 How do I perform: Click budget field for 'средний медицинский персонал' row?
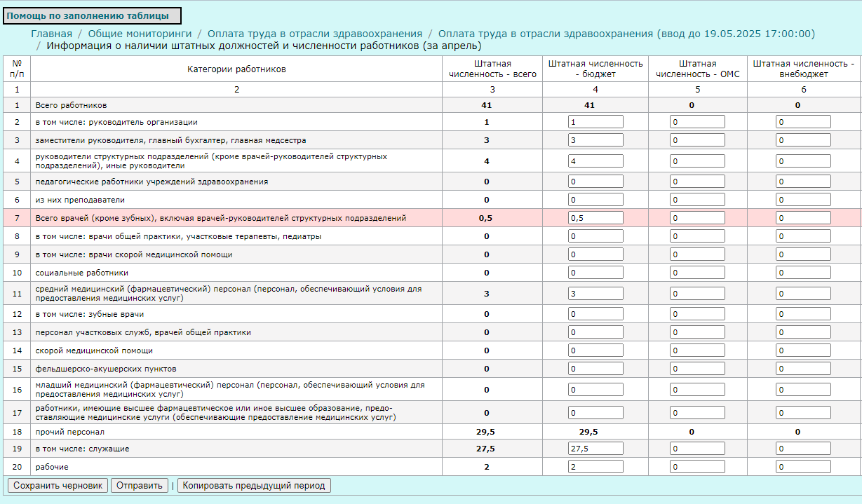point(595,294)
